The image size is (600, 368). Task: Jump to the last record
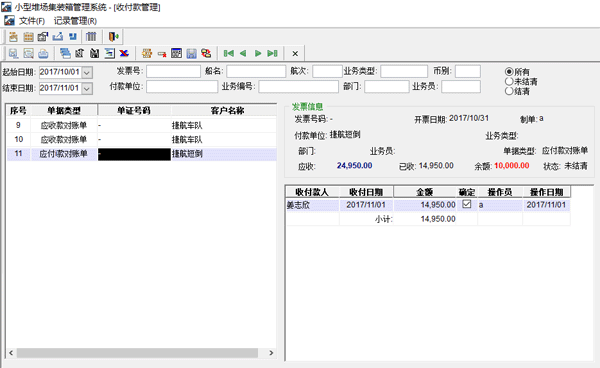pyautogui.click(x=272, y=54)
